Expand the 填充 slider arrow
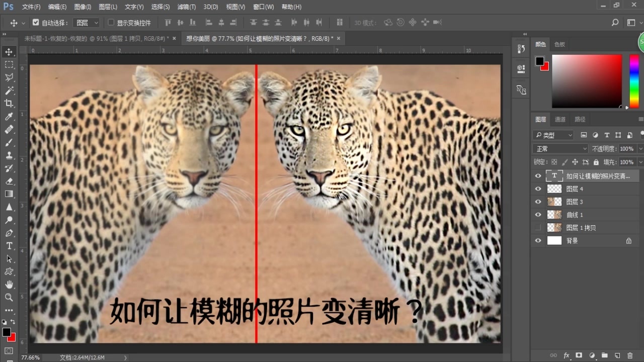The image size is (644, 362). pyautogui.click(x=640, y=162)
